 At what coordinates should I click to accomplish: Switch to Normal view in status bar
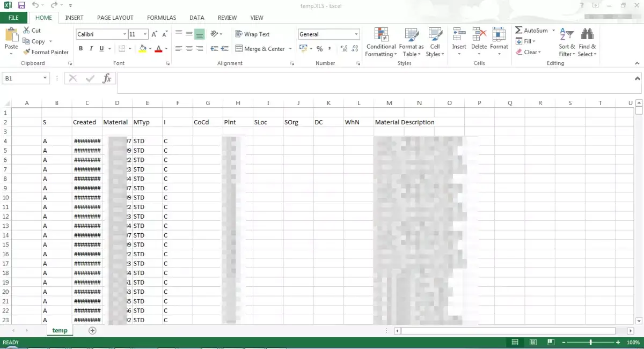(515, 343)
